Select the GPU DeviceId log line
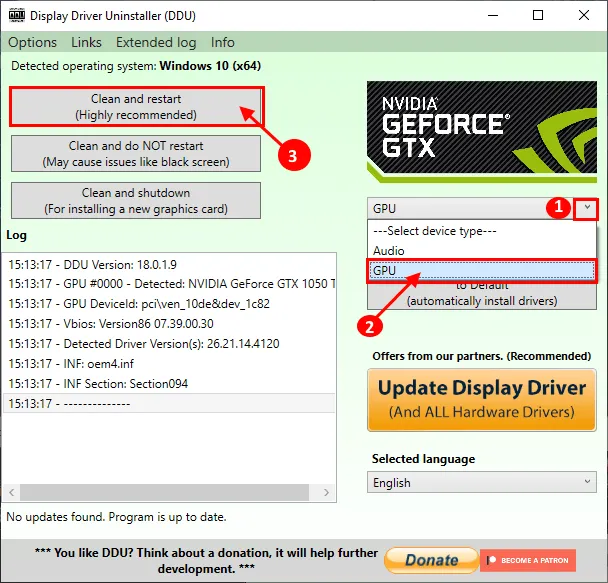The image size is (608, 583). click(169, 304)
